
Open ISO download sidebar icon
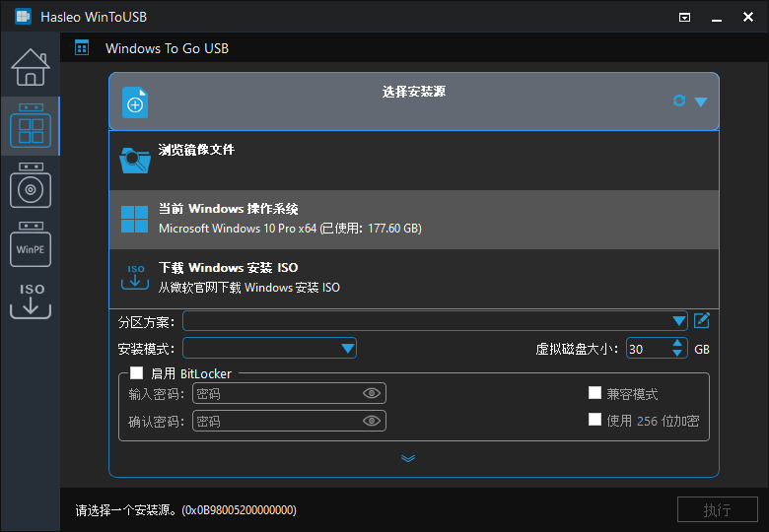point(31,301)
